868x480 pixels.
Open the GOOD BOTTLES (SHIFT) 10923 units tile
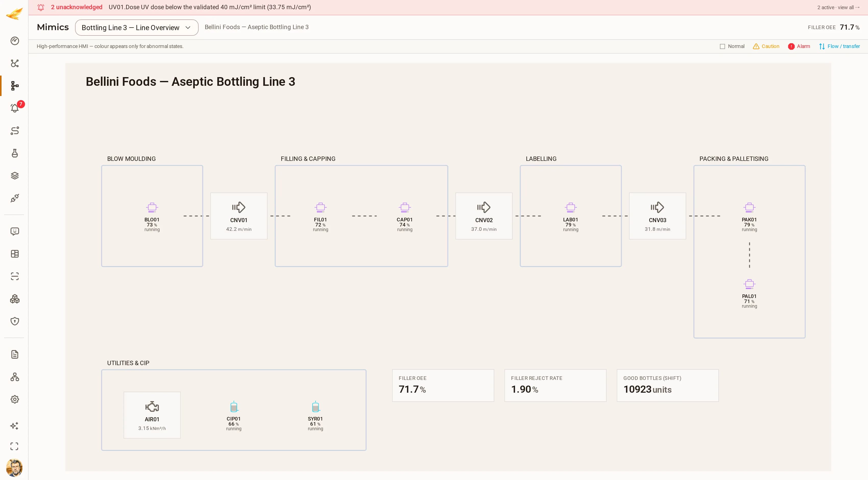668,386
